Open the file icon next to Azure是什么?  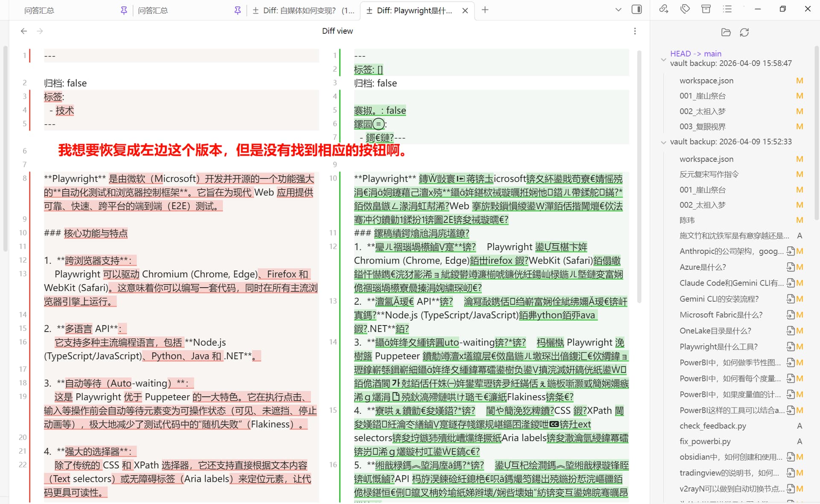click(790, 267)
